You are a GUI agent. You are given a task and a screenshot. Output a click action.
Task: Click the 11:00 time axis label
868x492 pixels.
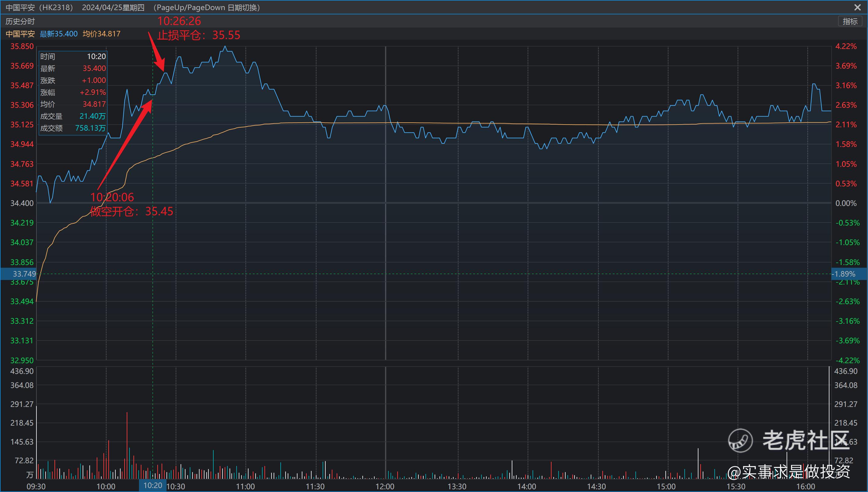pyautogui.click(x=245, y=486)
